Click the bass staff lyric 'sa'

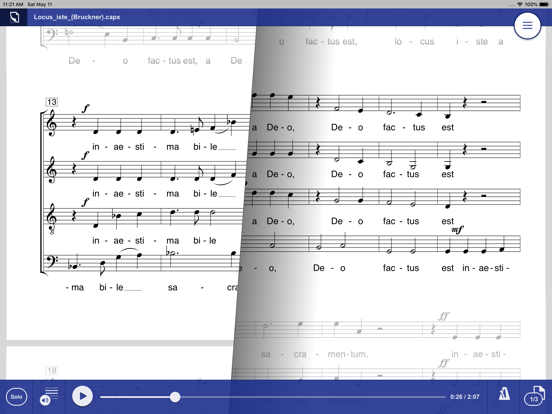[172, 288]
